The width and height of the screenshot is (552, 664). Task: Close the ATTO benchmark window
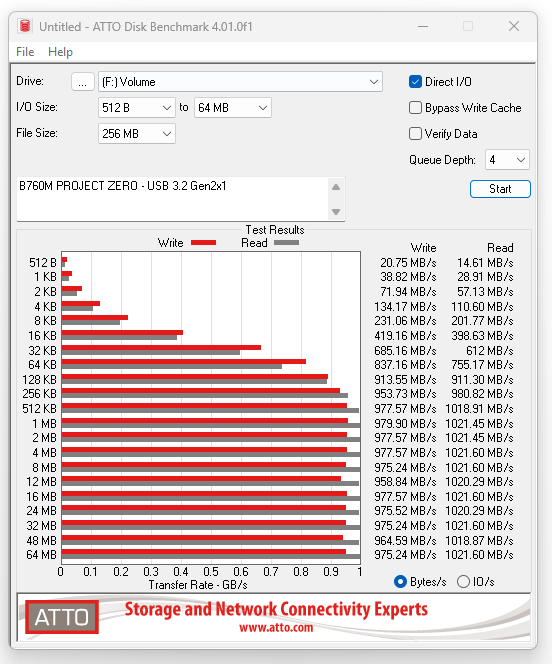click(514, 26)
